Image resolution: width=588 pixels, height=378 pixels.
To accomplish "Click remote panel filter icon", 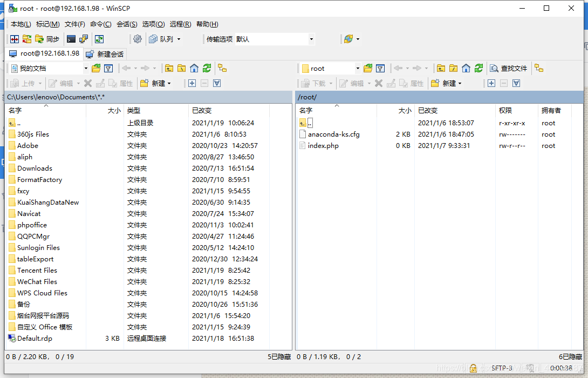I will tap(380, 69).
